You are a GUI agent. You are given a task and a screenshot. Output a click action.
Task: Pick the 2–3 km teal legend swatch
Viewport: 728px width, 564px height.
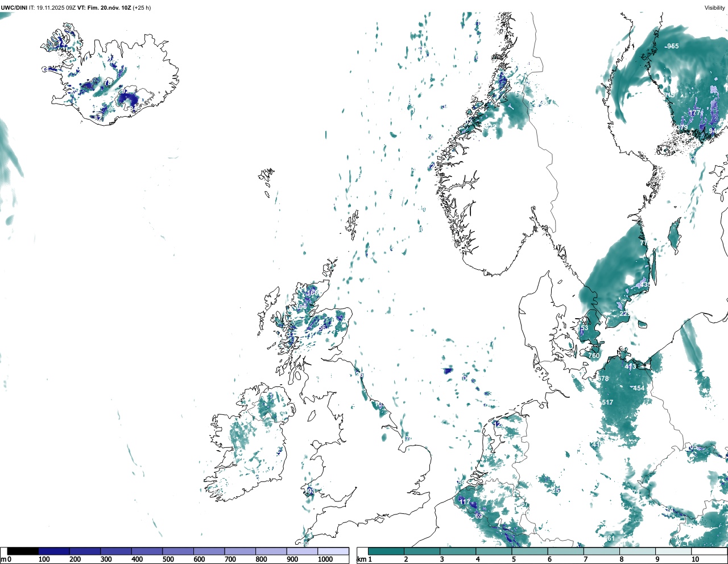(x=422, y=551)
